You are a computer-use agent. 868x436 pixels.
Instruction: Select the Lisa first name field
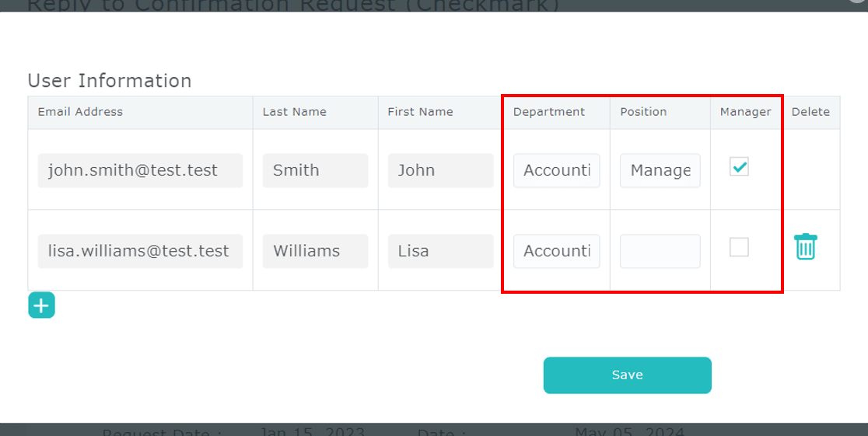[x=440, y=251]
